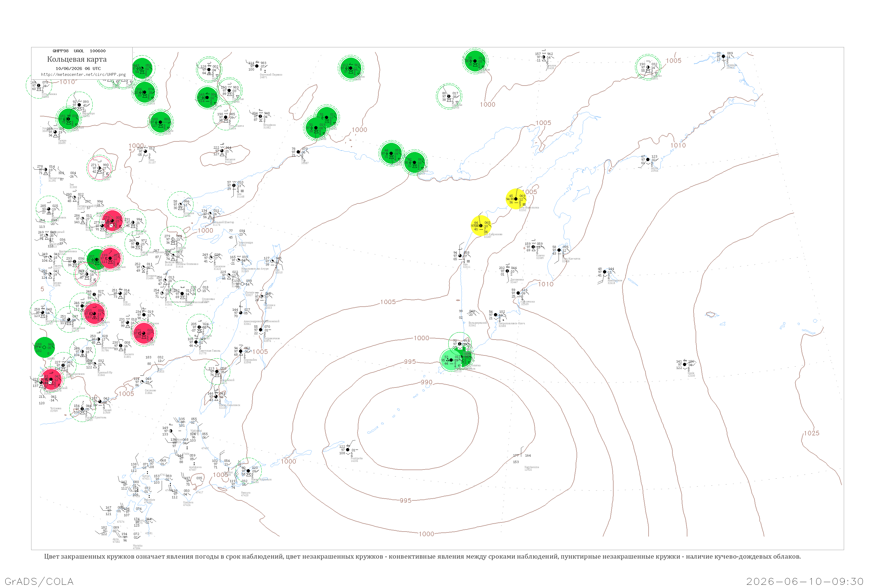This screenshot has width=882, height=588.
Task: Select the yellow Уст-Хайрюзово station circle
Action: (481, 226)
